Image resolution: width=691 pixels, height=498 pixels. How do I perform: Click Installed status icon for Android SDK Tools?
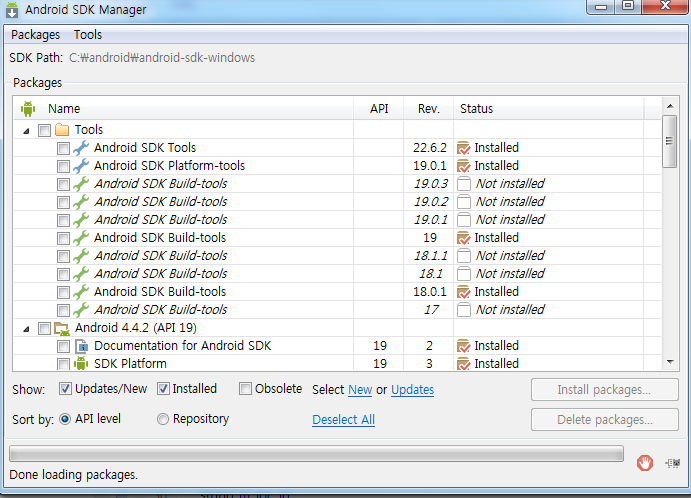point(464,148)
